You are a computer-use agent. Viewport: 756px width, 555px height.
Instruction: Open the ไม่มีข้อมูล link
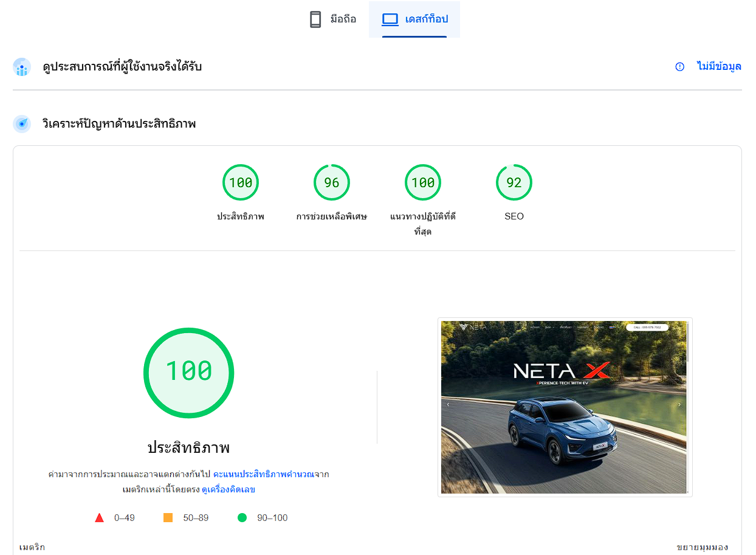[x=719, y=67]
